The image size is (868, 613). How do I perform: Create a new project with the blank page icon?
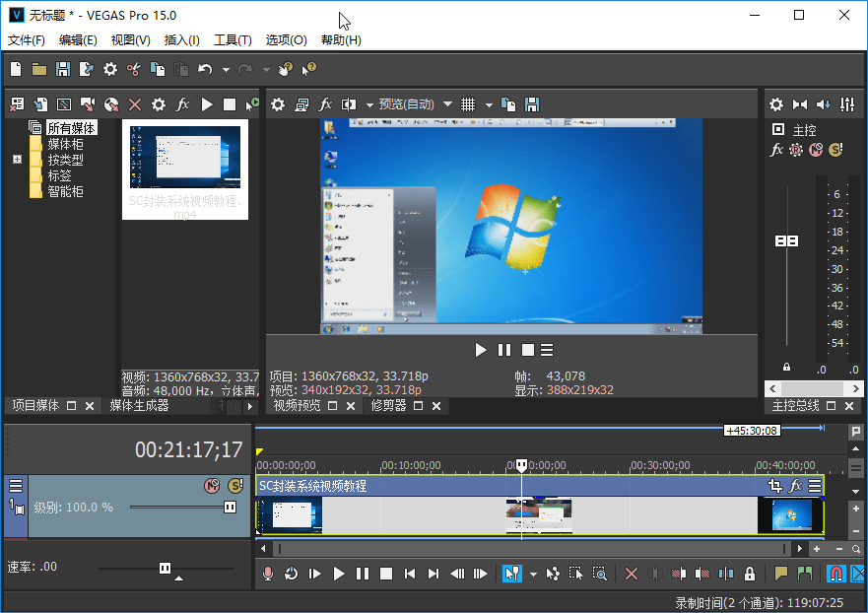pos(16,69)
